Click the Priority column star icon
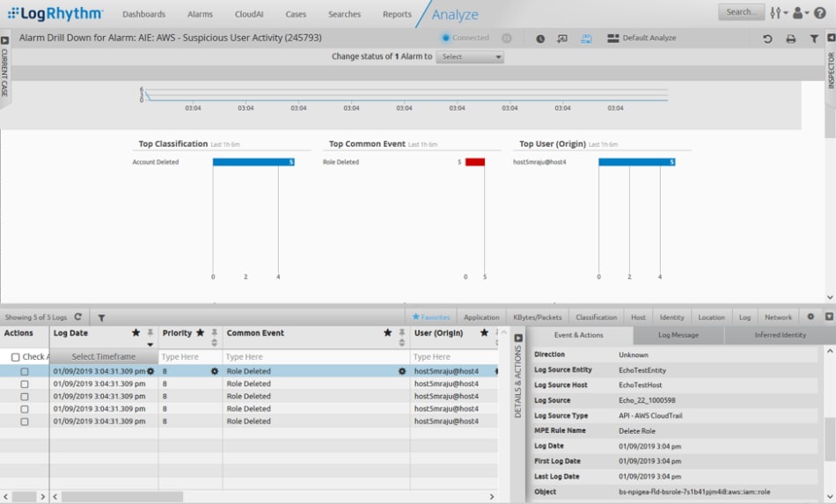The image size is (836, 504). click(x=200, y=332)
